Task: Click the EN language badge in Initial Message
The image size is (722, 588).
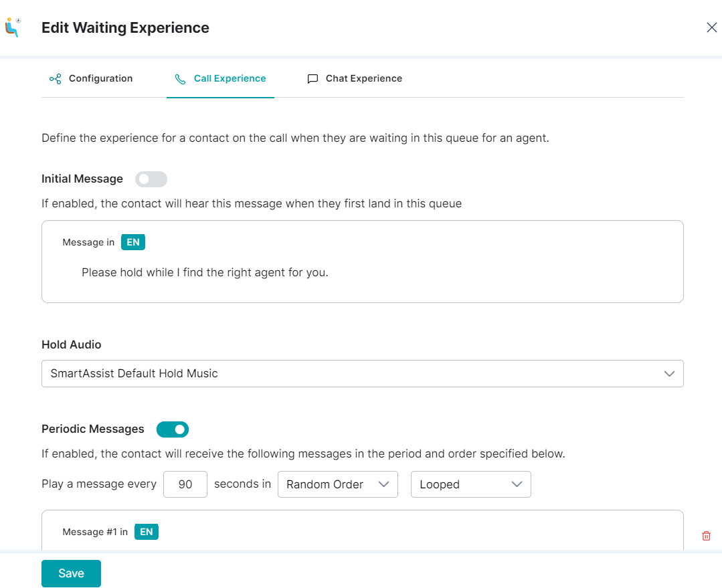Action: 133,242
